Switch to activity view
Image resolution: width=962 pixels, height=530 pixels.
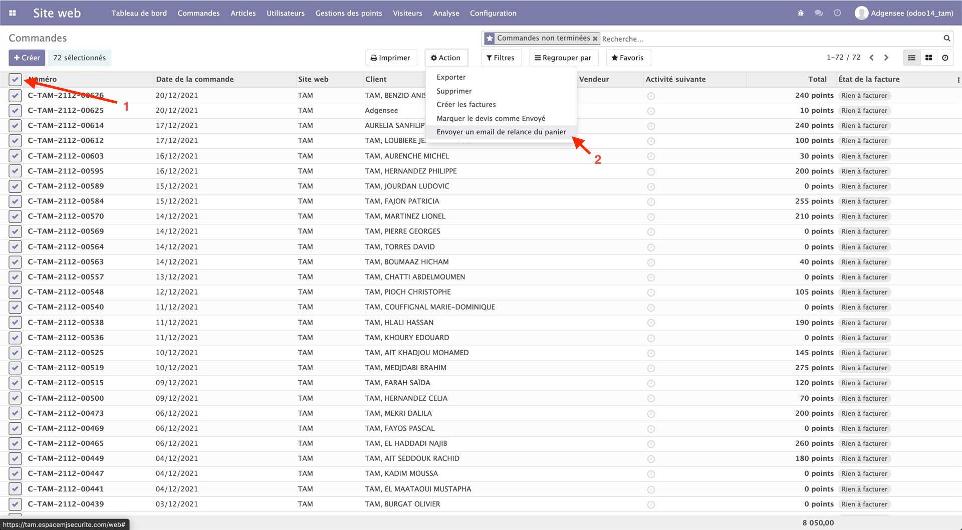pyautogui.click(x=945, y=58)
